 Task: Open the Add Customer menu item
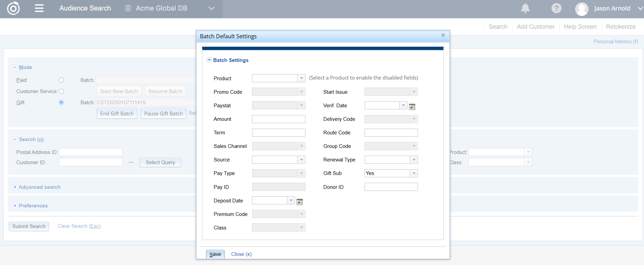(536, 27)
